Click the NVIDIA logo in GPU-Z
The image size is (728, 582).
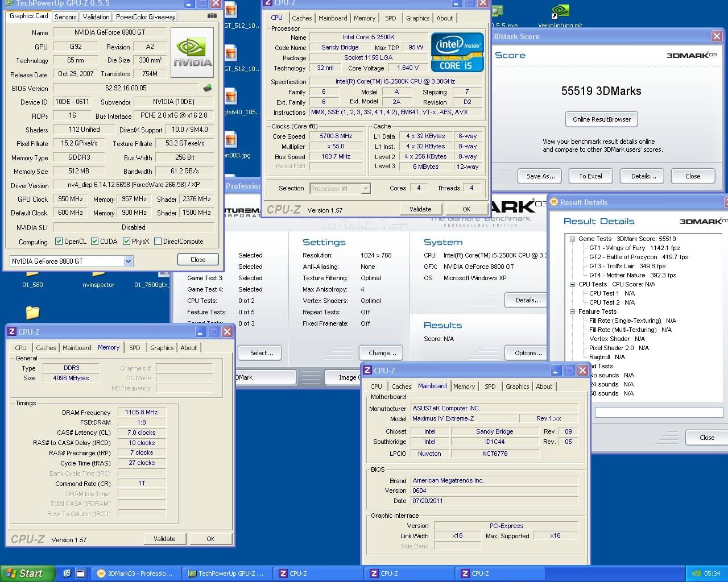coord(193,52)
